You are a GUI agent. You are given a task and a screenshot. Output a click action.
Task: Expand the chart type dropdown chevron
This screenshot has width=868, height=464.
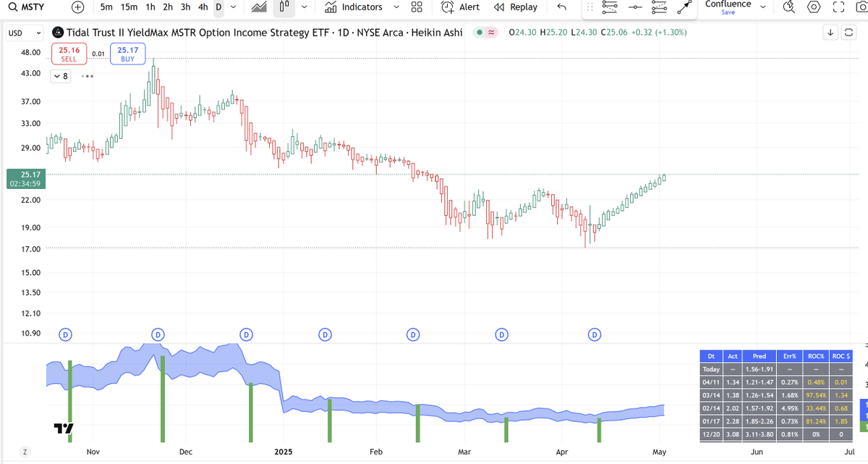pos(303,7)
